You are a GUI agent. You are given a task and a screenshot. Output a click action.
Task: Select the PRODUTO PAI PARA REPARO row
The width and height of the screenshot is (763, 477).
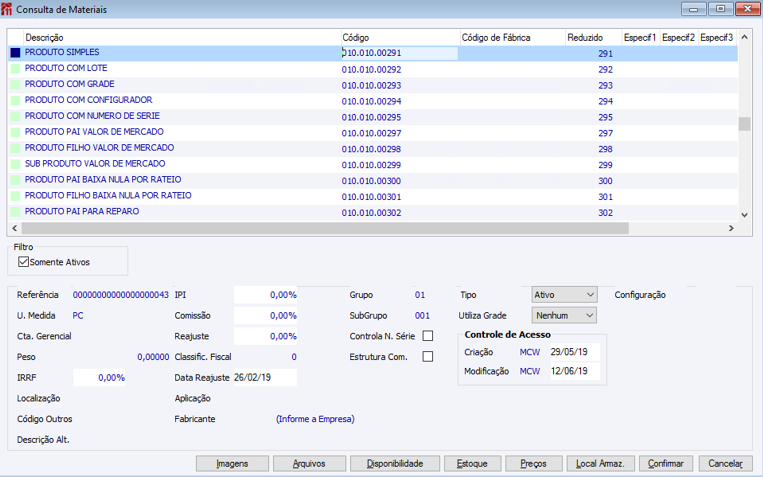(373, 212)
